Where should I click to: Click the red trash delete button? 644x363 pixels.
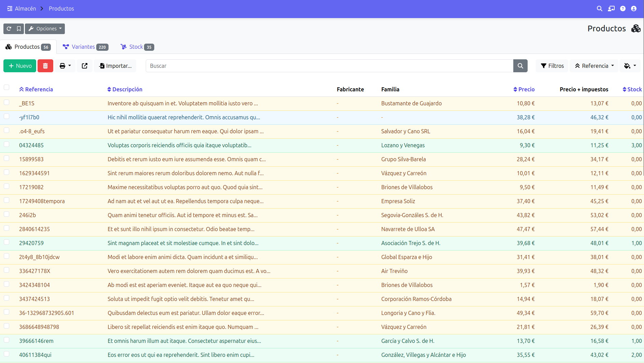pyautogui.click(x=45, y=66)
